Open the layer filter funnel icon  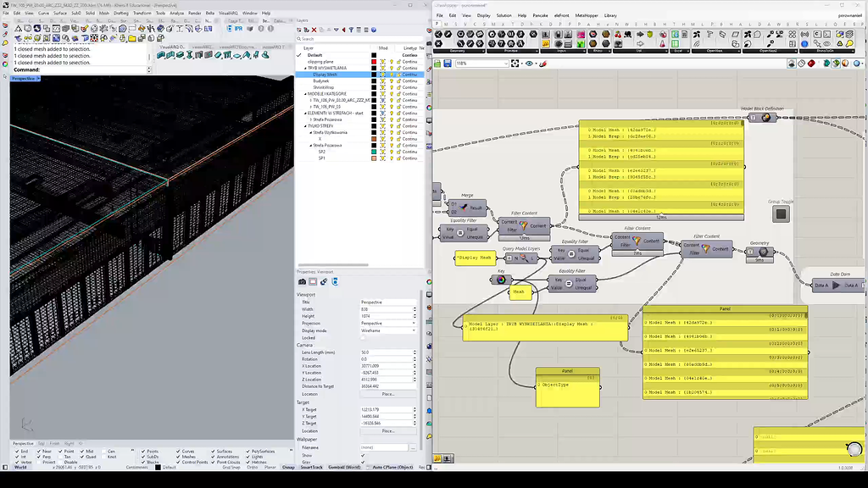(x=351, y=30)
